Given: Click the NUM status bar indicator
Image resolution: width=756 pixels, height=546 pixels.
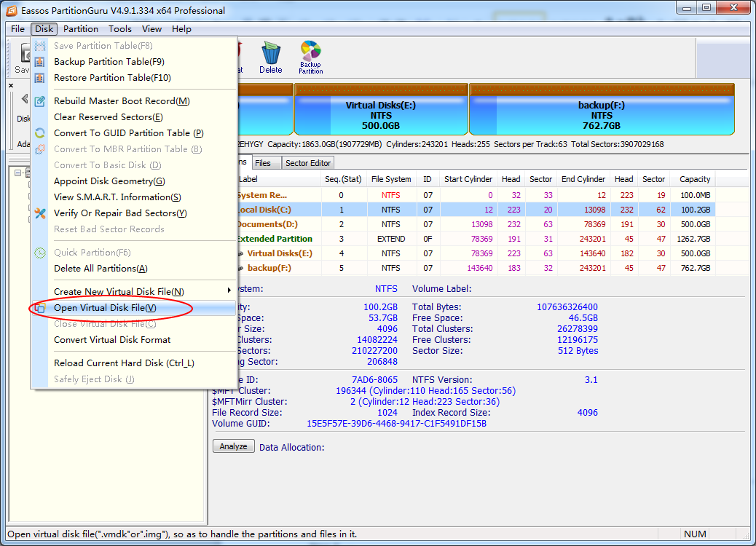Looking at the screenshot, I should click(695, 534).
